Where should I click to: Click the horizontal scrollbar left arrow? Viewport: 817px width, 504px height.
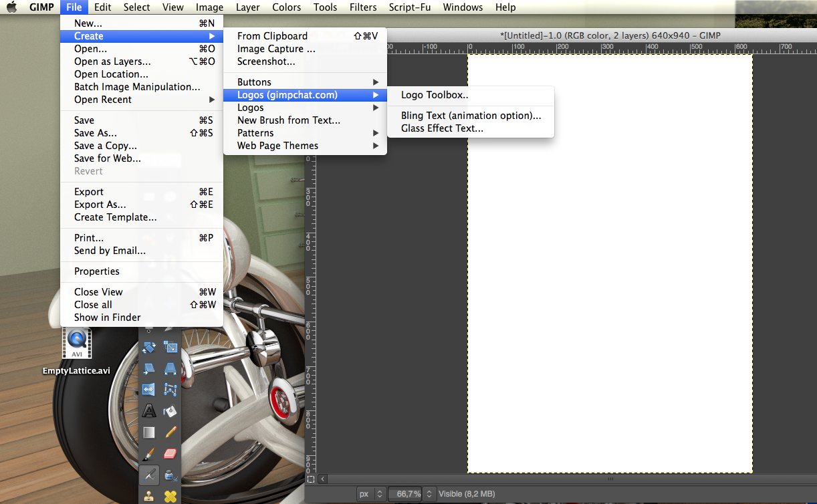point(324,479)
